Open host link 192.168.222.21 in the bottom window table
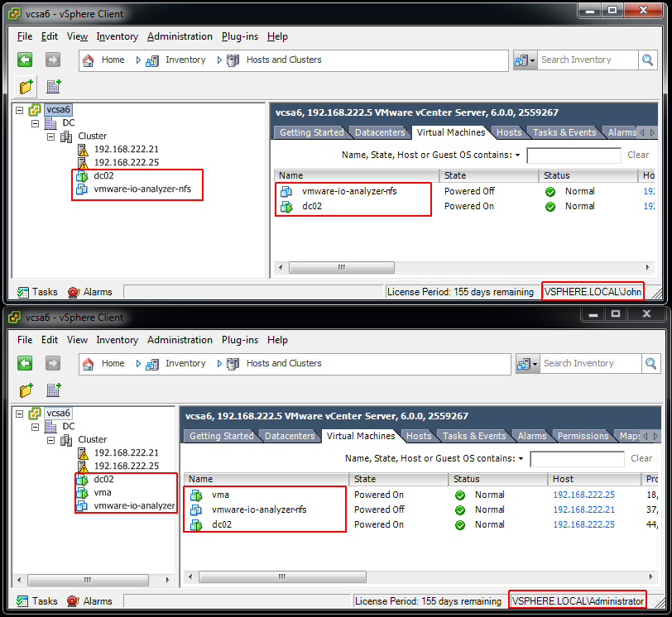672x617 pixels. click(x=583, y=510)
